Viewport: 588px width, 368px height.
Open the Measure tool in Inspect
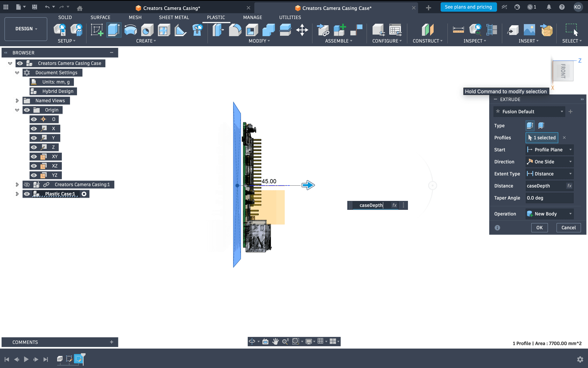458,30
